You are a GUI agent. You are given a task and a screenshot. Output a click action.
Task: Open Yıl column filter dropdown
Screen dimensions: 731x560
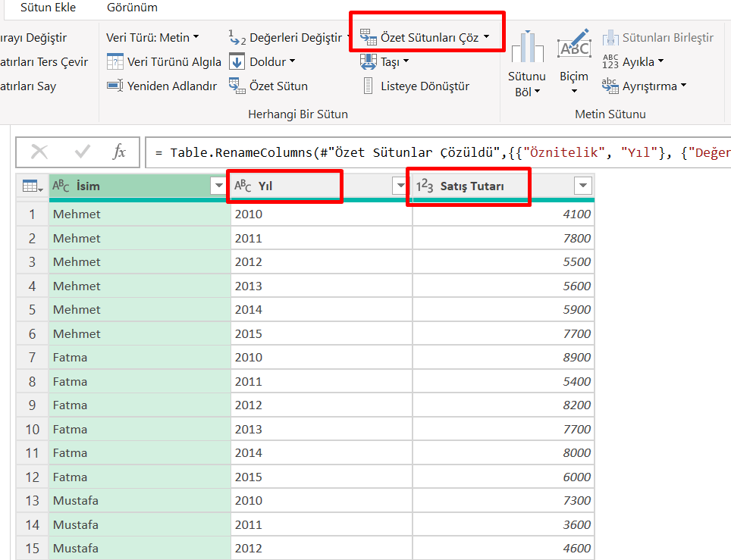[x=400, y=186]
